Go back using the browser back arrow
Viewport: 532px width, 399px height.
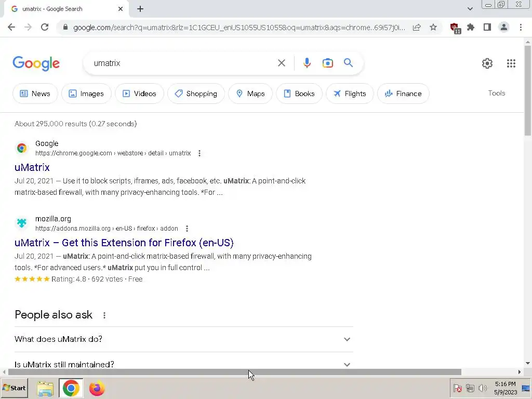point(11,27)
